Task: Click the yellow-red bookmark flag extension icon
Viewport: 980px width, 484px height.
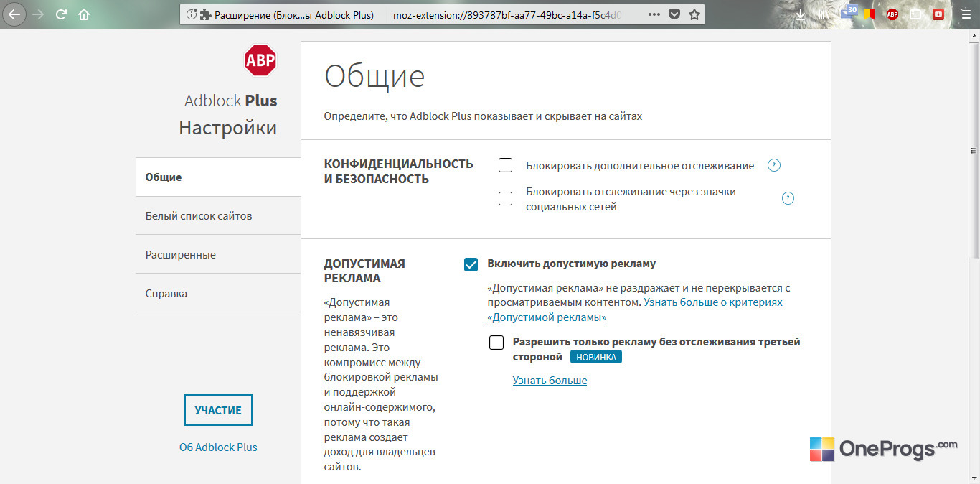Action: pyautogui.click(x=870, y=14)
